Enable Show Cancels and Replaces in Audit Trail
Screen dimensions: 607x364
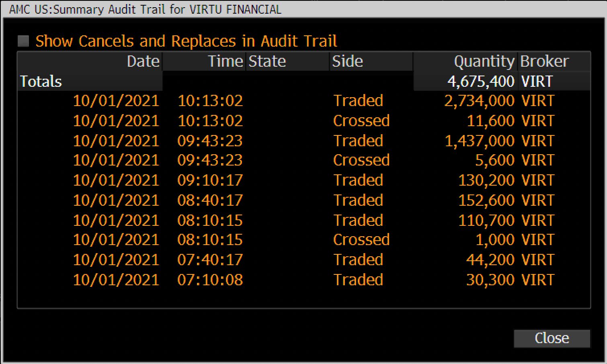24,41
